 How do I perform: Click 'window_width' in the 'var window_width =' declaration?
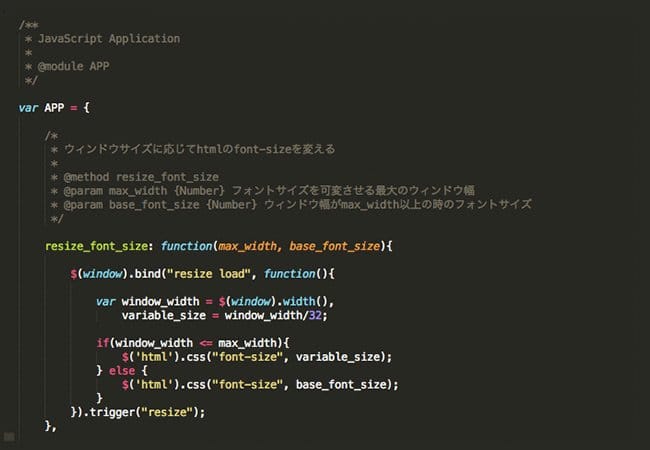click(x=160, y=301)
